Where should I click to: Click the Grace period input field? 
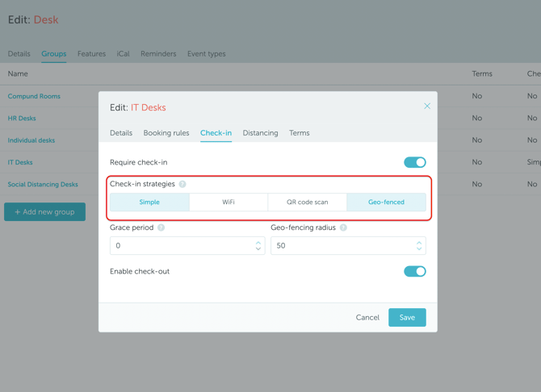point(182,246)
